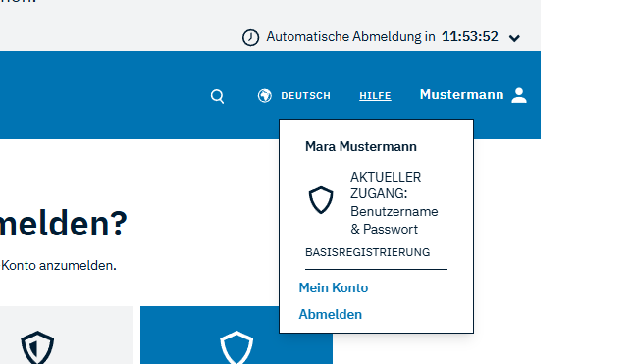Select the gray shield option card
Screen dimensions: 630x364
point(67,336)
